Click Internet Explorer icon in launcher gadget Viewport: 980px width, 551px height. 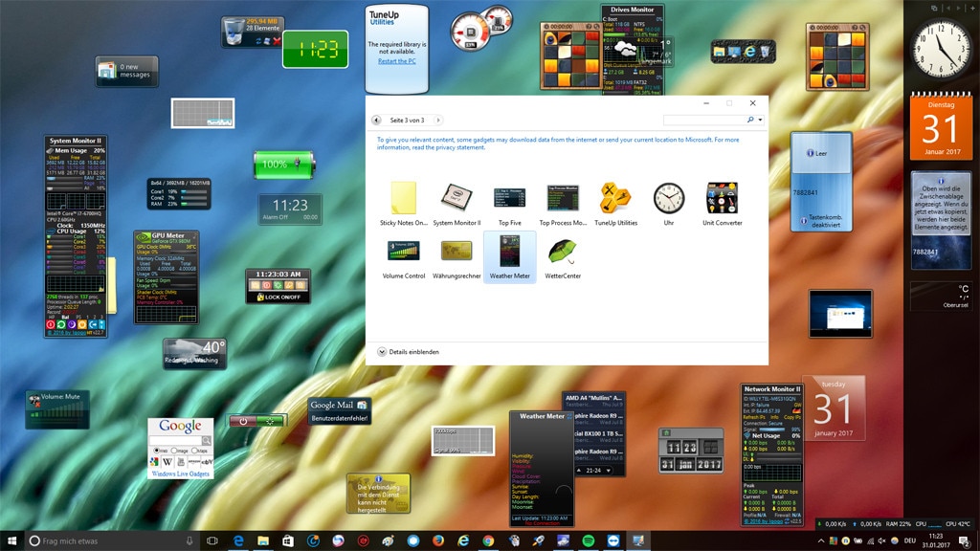(x=750, y=52)
